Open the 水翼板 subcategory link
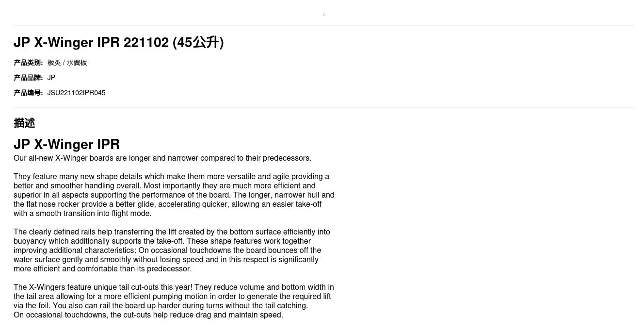This screenshot has width=644, height=334. pyautogui.click(x=77, y=63)
